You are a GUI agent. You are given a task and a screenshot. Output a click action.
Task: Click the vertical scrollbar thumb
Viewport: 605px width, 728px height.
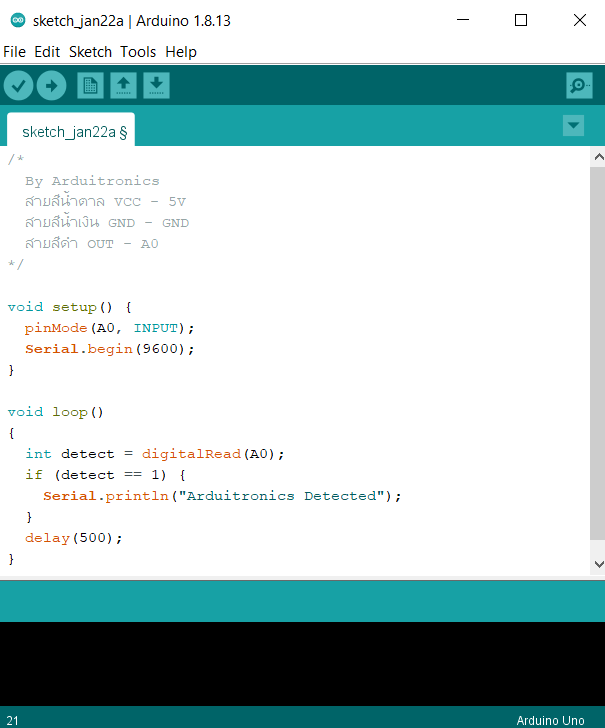click(598, 353)
